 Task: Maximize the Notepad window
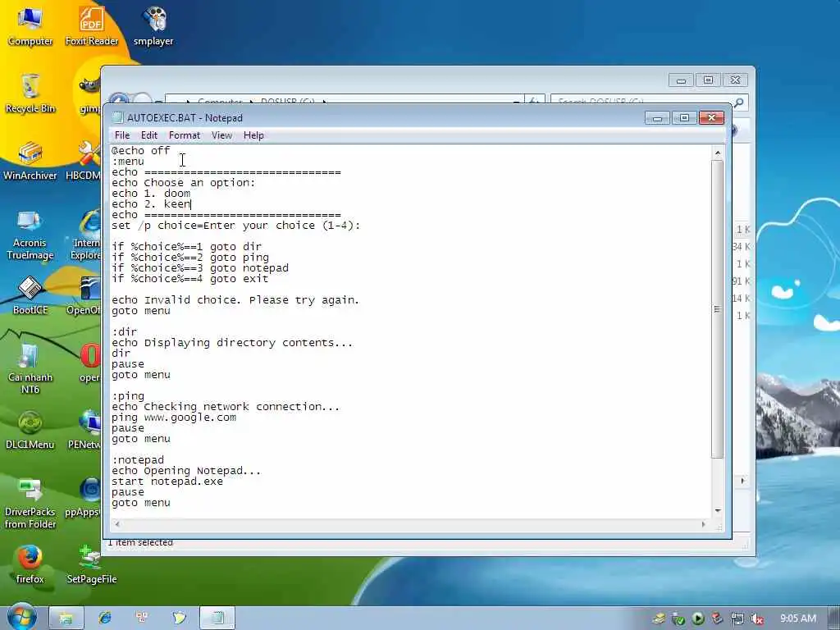click(684, 118)
